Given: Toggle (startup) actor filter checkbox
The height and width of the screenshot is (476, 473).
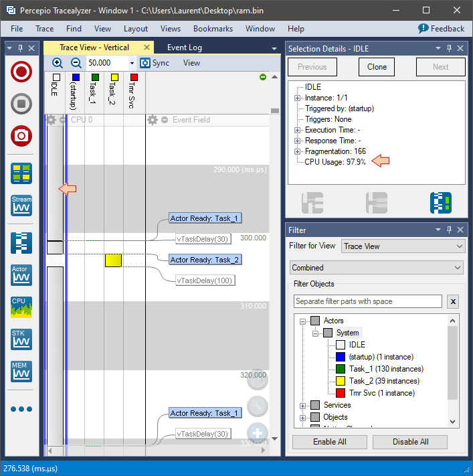Looking at the screenshot, I should tap(341, 357).
